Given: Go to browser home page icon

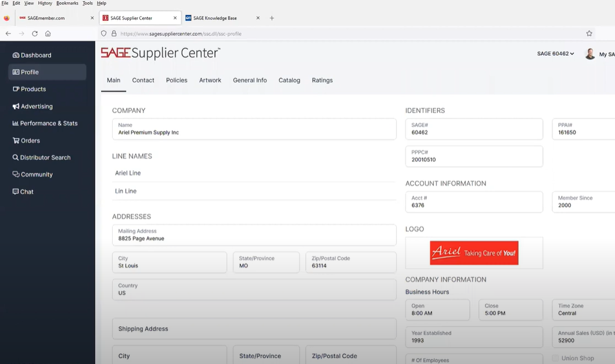Looking at the screenshot, I should (48, 34).
